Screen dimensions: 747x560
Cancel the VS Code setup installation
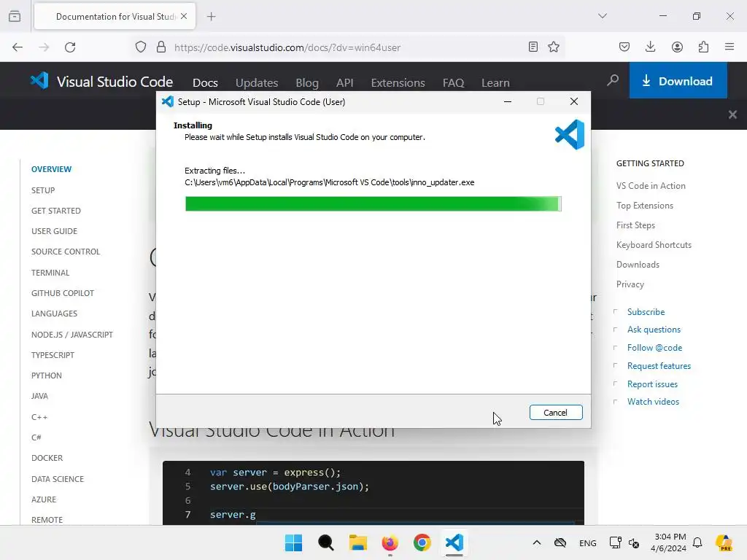pos(555,413)
